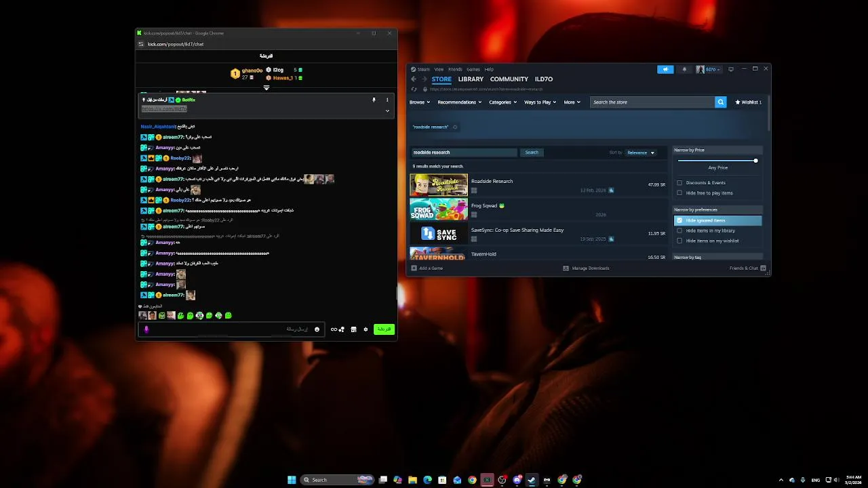Open Kick chat settings gear
The image size is (868, 488).
(366, 329)
